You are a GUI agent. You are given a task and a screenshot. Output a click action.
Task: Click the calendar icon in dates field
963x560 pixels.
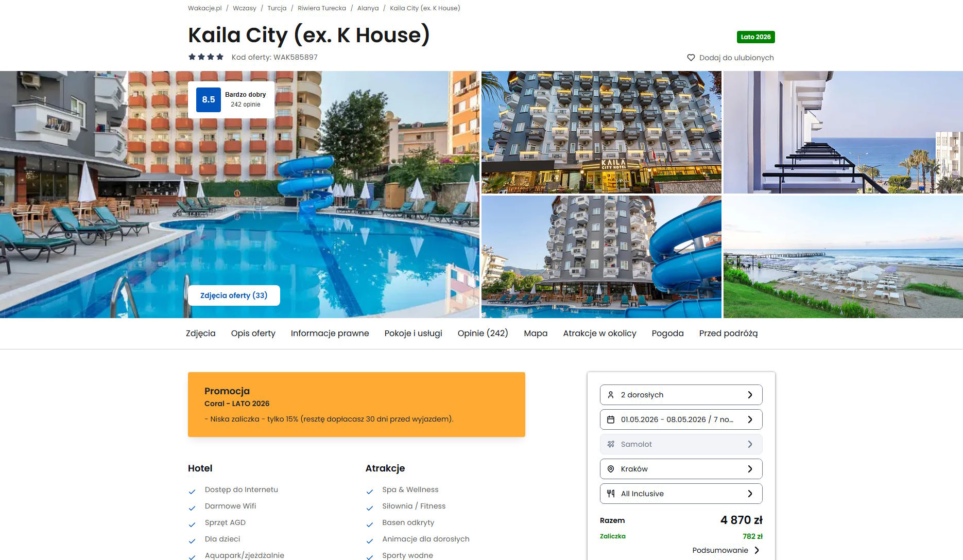[611, 419]
